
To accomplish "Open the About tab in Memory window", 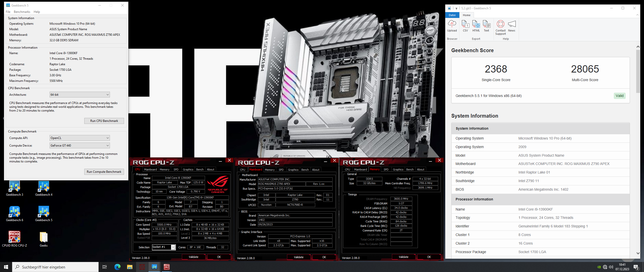I will (421, 169).
